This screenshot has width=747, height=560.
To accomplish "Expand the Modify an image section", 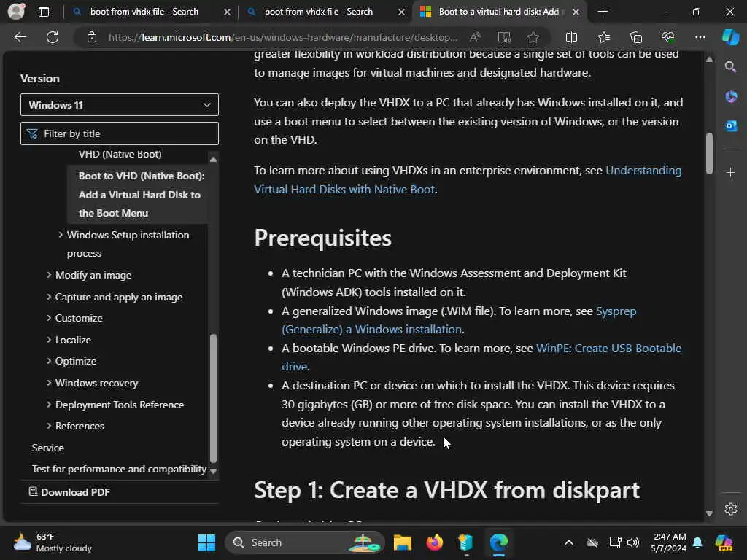I will point(49,275).
